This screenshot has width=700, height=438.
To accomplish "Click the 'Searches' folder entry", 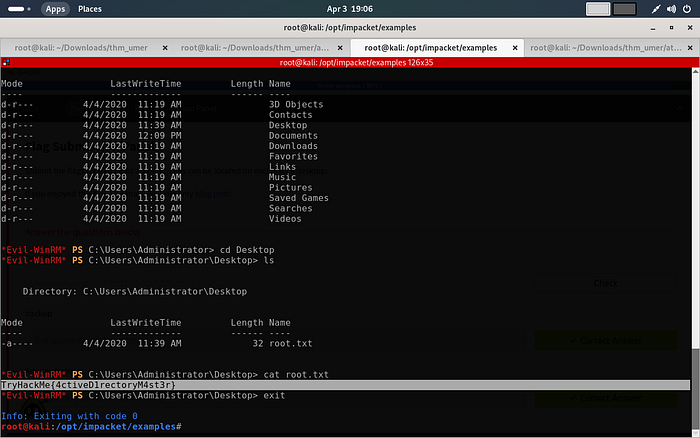I will coord(291,208).
